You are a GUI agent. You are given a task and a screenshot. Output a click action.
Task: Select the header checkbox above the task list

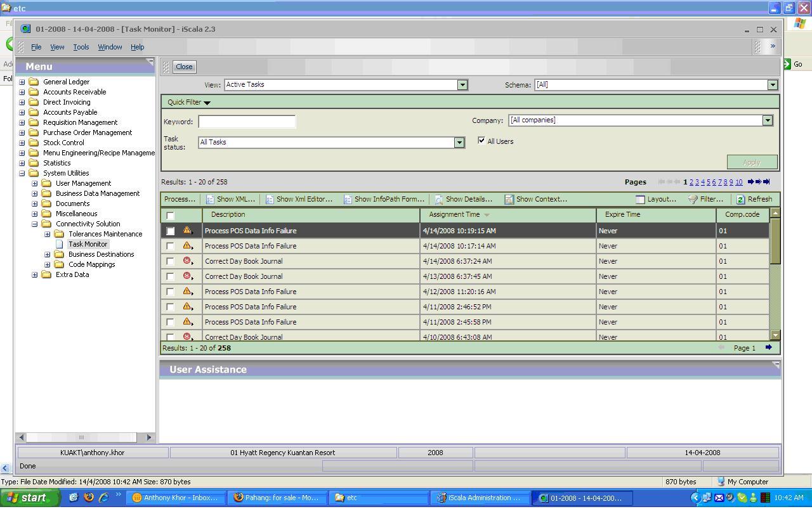click(x=170, y=216)
